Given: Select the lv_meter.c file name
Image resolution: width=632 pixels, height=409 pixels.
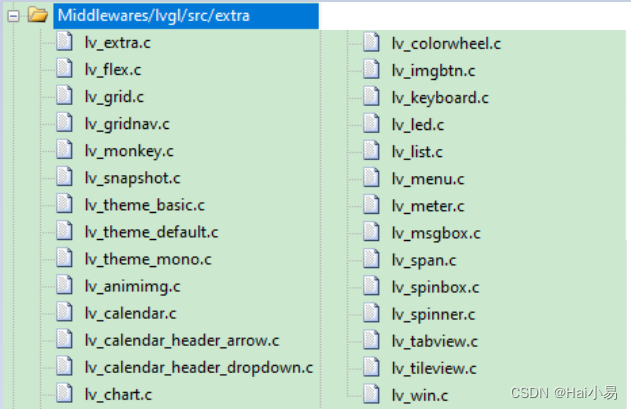Looking at the screenshot, I should point(428,206).
